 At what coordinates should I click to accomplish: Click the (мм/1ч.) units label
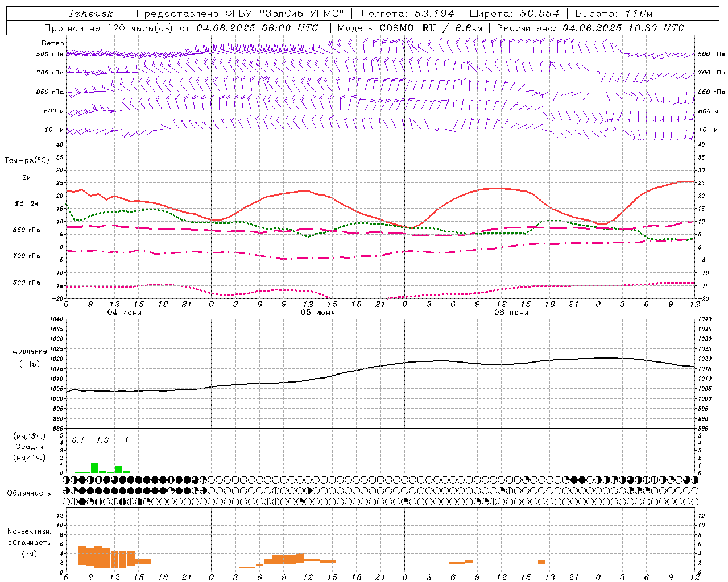tap(30, 457)
